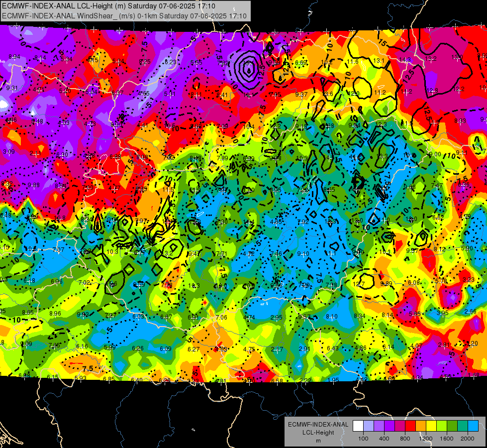Screen dimensions: 487x448
Task: Select the magenta legend color swatch
Action: point(400,426)
